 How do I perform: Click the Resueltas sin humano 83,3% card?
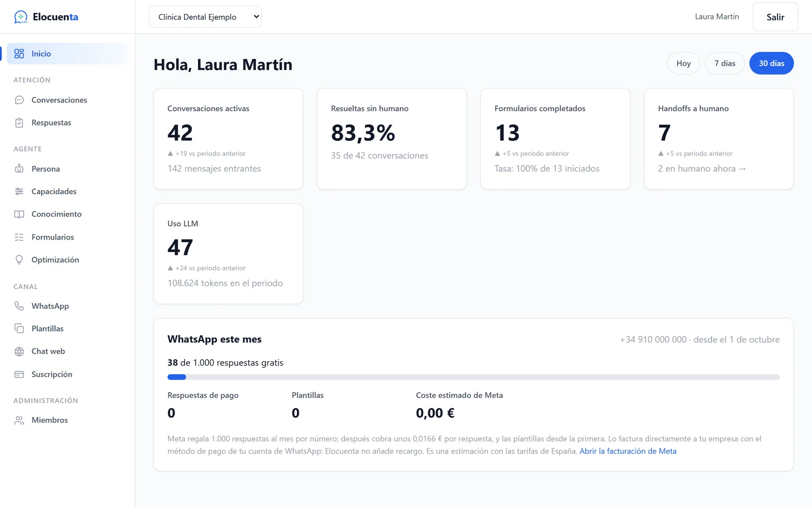[x=392, y=139]
